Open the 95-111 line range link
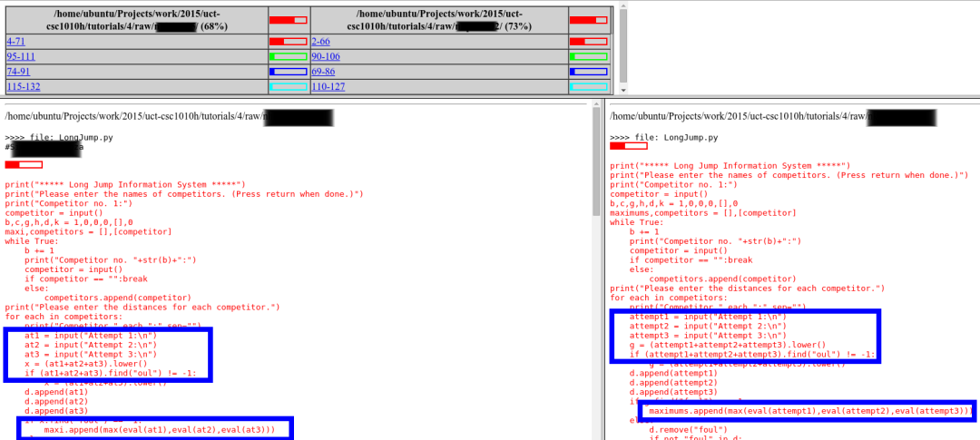 click(x=20, y=56)
